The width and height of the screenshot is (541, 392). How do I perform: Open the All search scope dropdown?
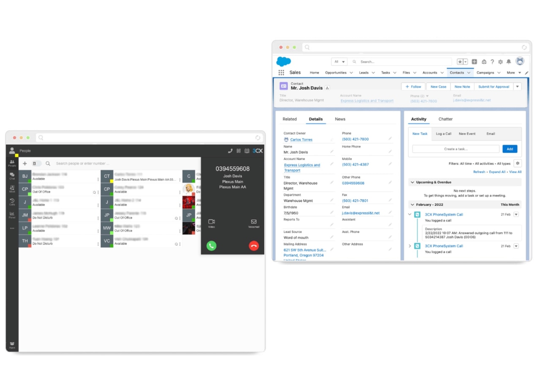(x=339, y=61)
